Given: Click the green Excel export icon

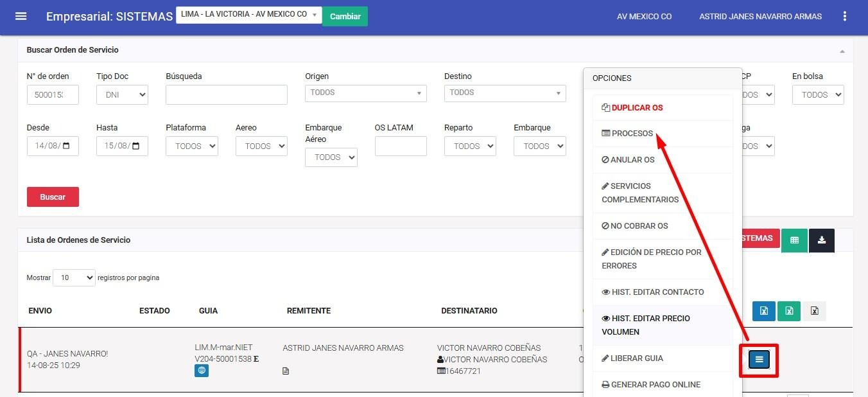Looking at the screenshot, I should [x=789, y=311].
